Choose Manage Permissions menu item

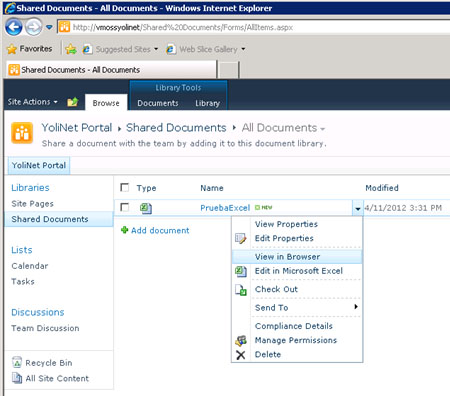[x=296, y=340]
